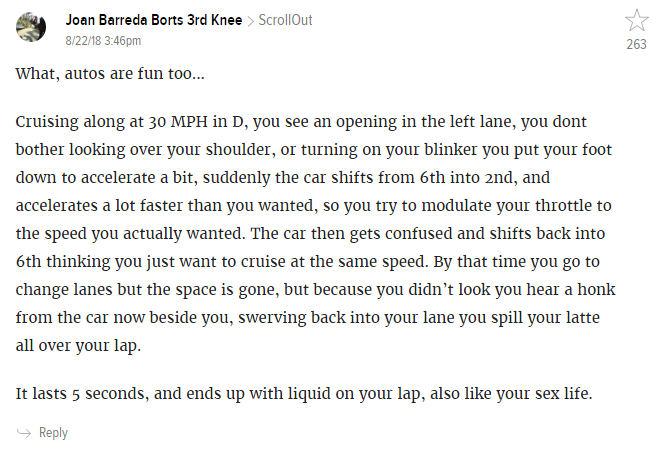Click the Reply text link

[x=53, y=433]
